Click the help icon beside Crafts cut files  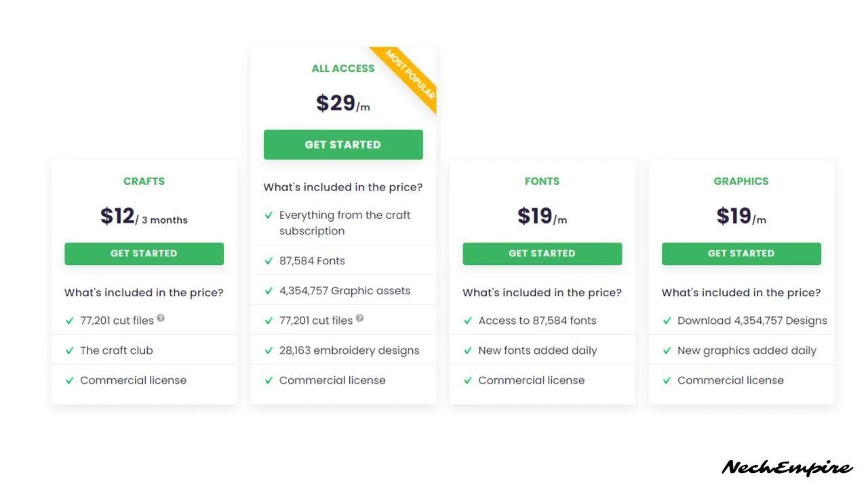(x=161, y=318)
